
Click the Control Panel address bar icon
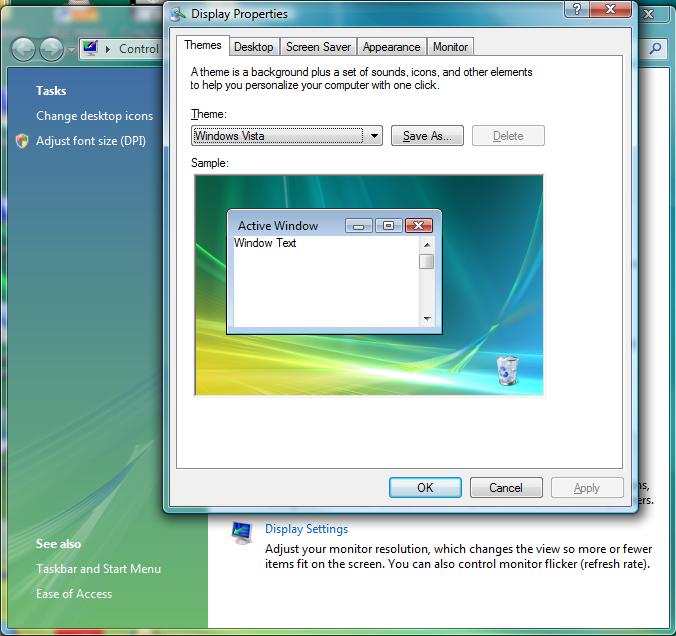pos(91,48)
